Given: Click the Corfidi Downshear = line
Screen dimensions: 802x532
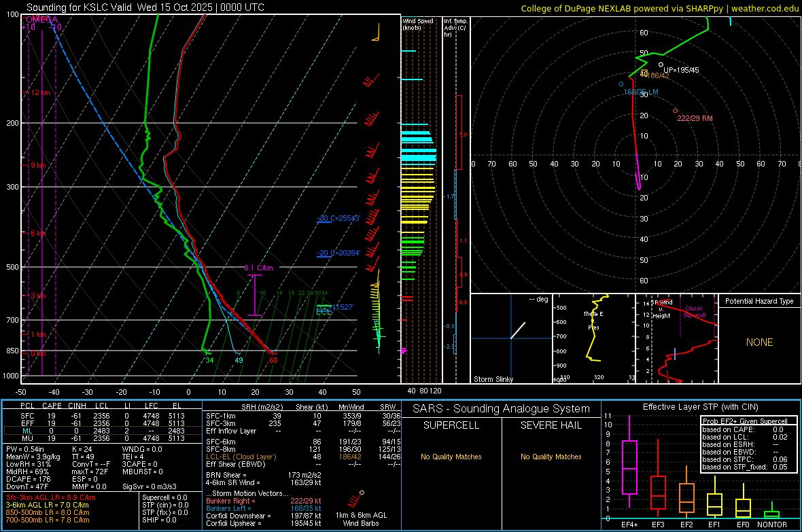Looking at the screenshot, I should tap(264, 516).
